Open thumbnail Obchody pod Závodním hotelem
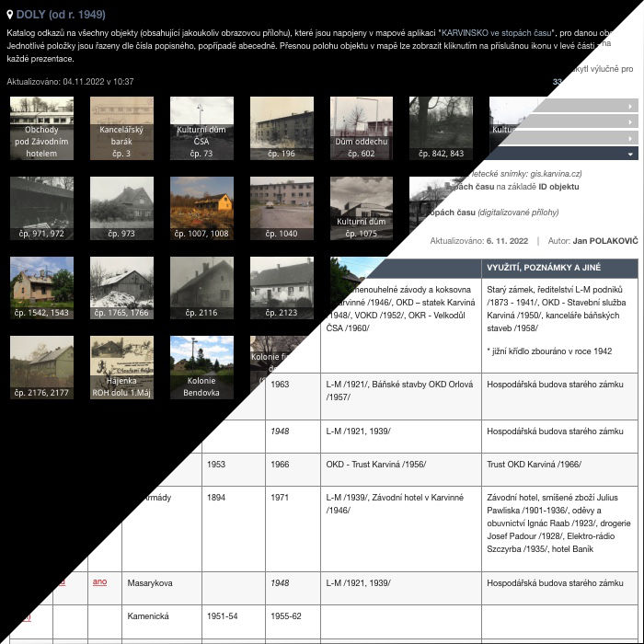The width and height of the screenshot is (644, 644). tap(42, 128)
